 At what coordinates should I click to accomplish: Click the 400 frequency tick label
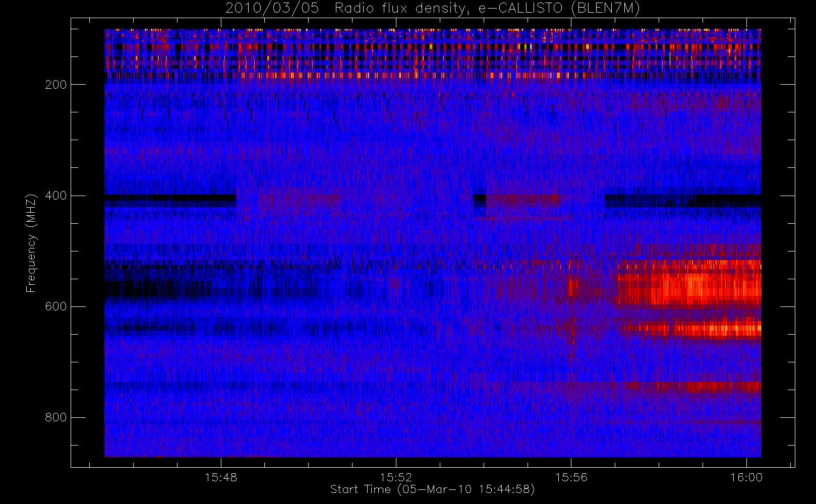pyautogui.click(x=56, y=196)
